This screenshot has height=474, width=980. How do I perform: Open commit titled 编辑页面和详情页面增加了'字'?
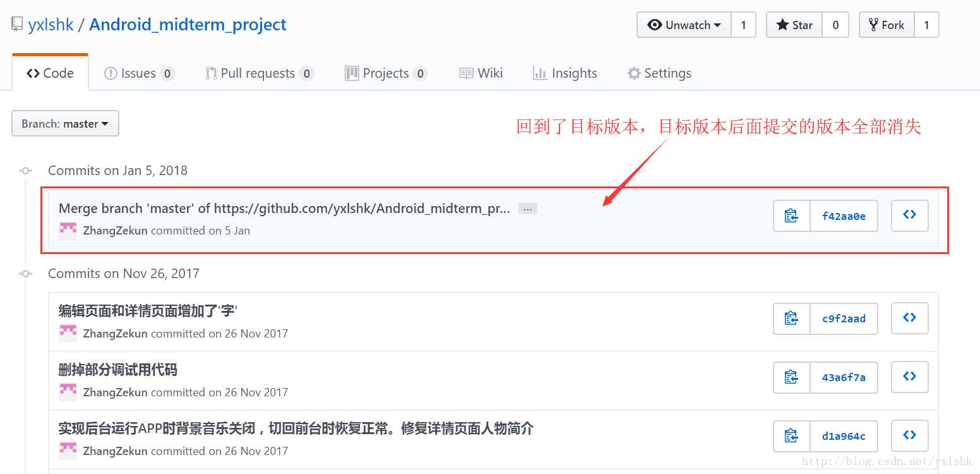tap(148, 311)
